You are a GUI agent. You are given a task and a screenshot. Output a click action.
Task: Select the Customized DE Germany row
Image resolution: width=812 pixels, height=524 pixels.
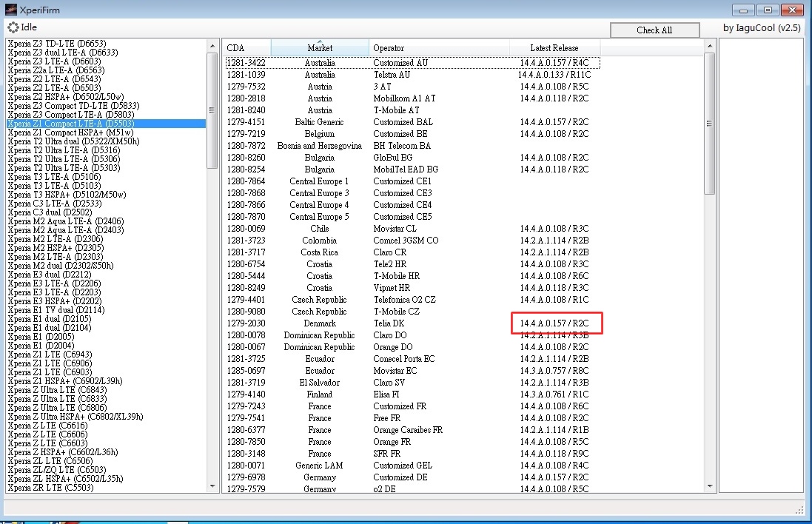point(412,477)
